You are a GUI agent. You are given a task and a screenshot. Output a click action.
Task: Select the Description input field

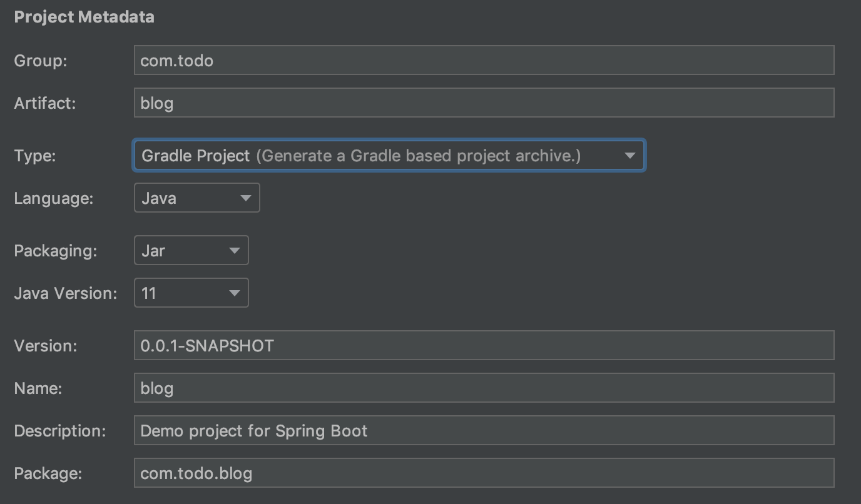point(483,431)
